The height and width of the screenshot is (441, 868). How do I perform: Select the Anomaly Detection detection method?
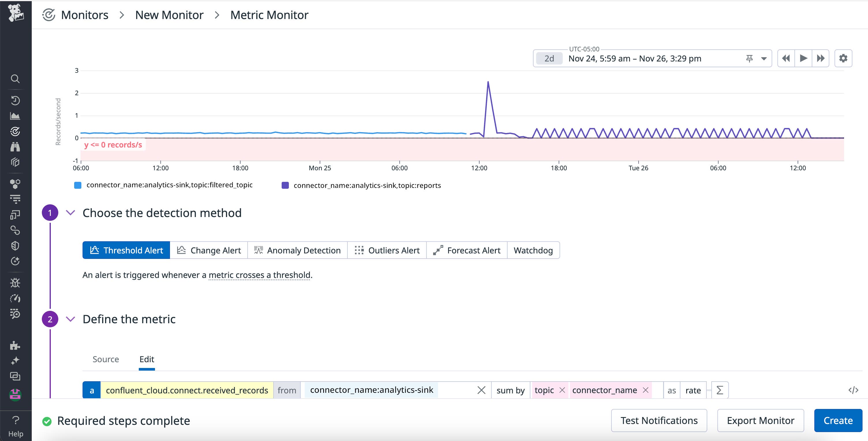[x=297, y=250]
